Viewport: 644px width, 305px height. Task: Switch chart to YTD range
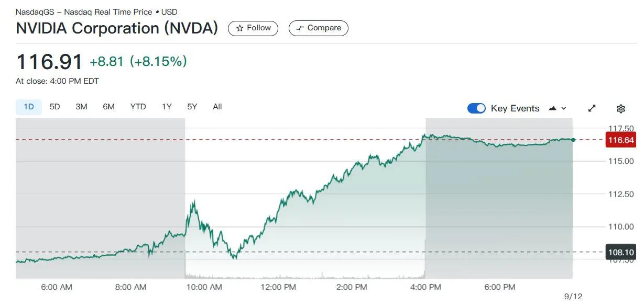click(138, 107)
